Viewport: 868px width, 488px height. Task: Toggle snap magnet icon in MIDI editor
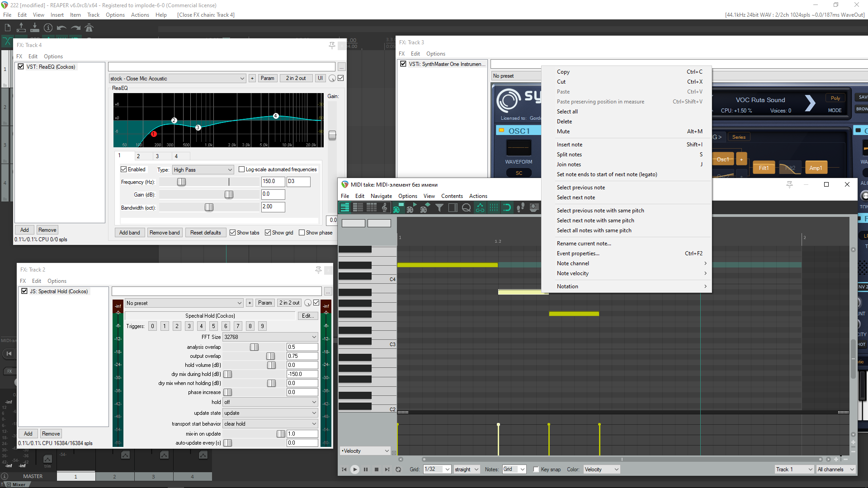coord(507,207)
